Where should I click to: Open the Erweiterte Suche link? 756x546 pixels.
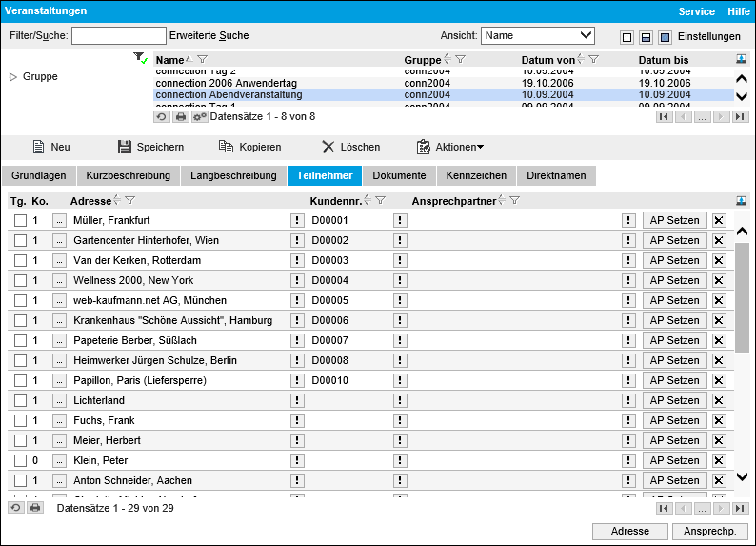tap(209, 35)
